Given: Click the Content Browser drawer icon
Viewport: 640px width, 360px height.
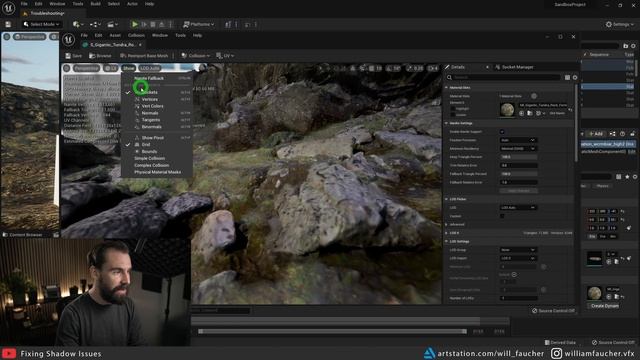Looking at the screenshot, I should tap(5, 235).
